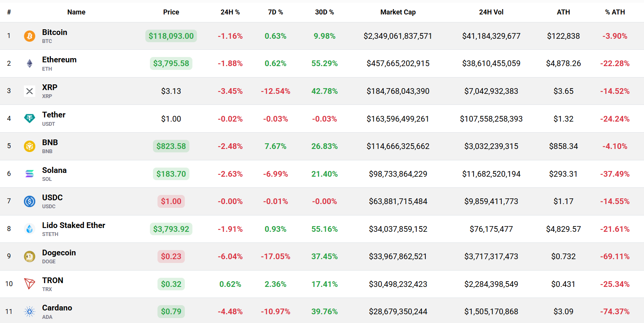The width and height of the screenshot is (644, 323).
Task: Click Solana ATH value $293.31
Action: pyautogui.click(x=563, y=174)
